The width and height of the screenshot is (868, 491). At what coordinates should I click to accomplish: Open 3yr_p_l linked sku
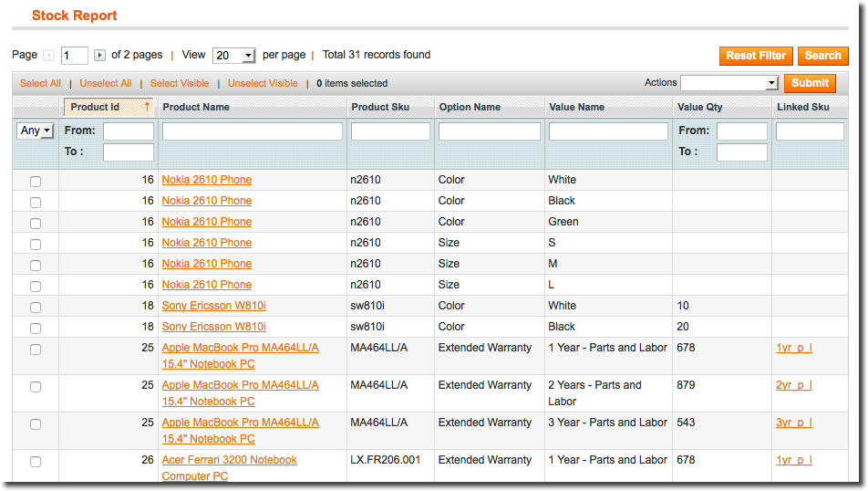tap(794, 423)
